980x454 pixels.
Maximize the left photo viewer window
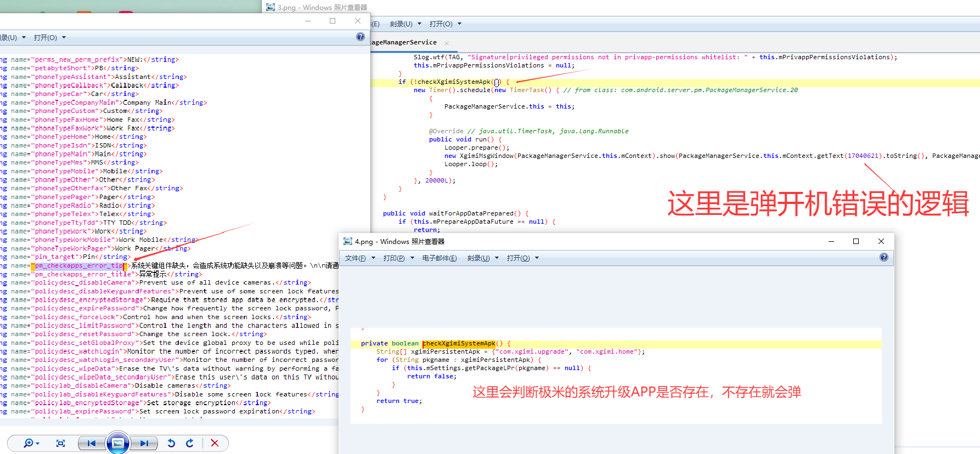333,21
